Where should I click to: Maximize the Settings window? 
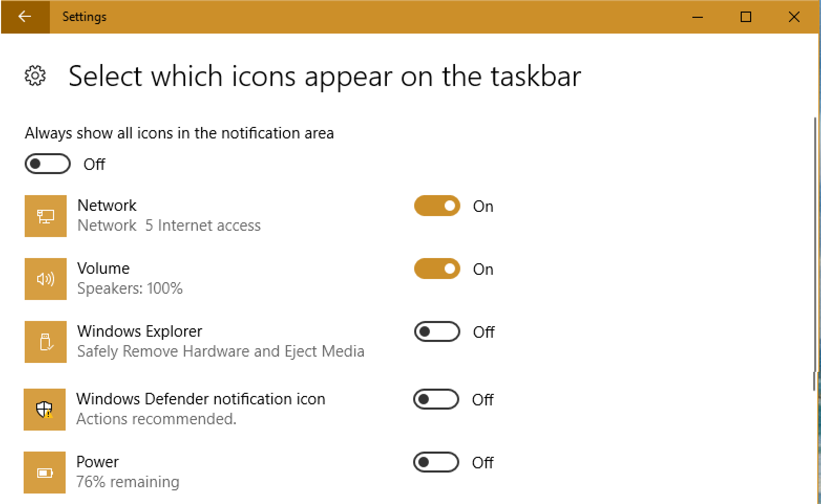tap(745, 17)
